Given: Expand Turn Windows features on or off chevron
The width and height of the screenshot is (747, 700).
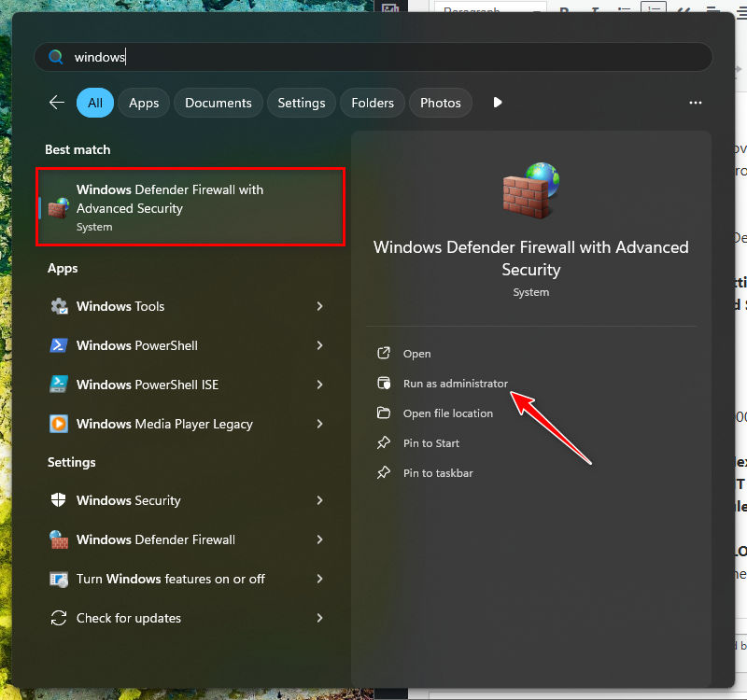Looking at the screenshot, I should click(x=319, y=579).
